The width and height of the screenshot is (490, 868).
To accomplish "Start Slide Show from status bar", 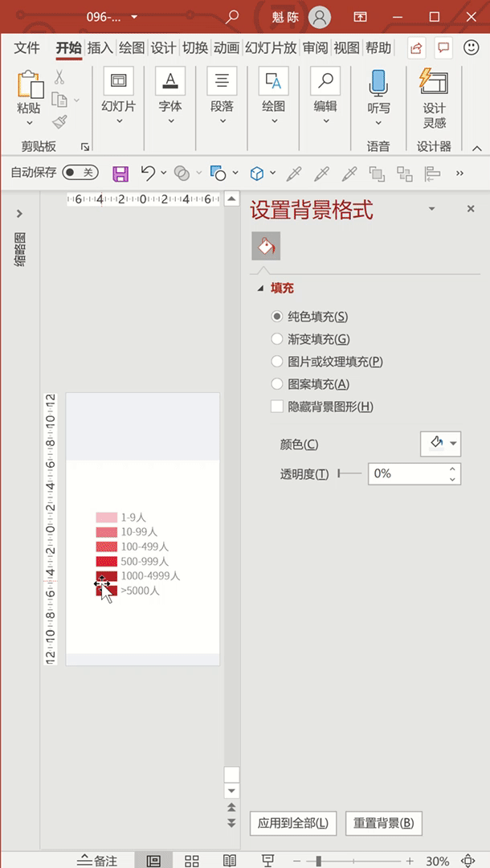I will 267,860.
